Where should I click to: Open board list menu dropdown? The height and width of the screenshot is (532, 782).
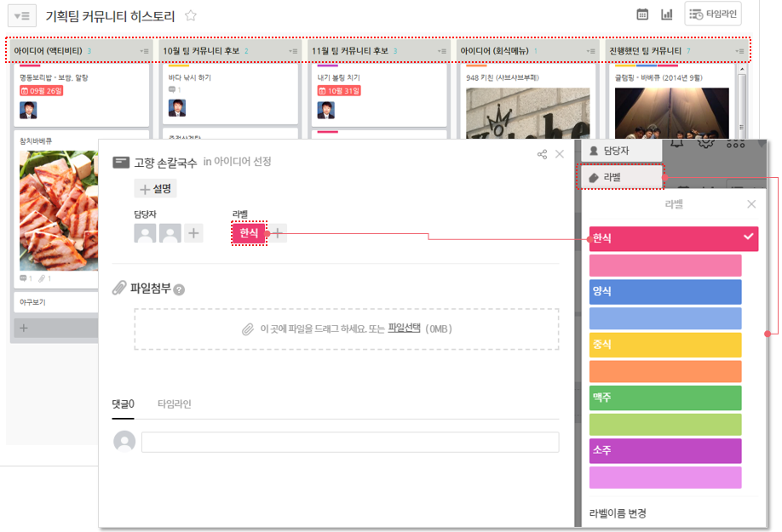22,15
